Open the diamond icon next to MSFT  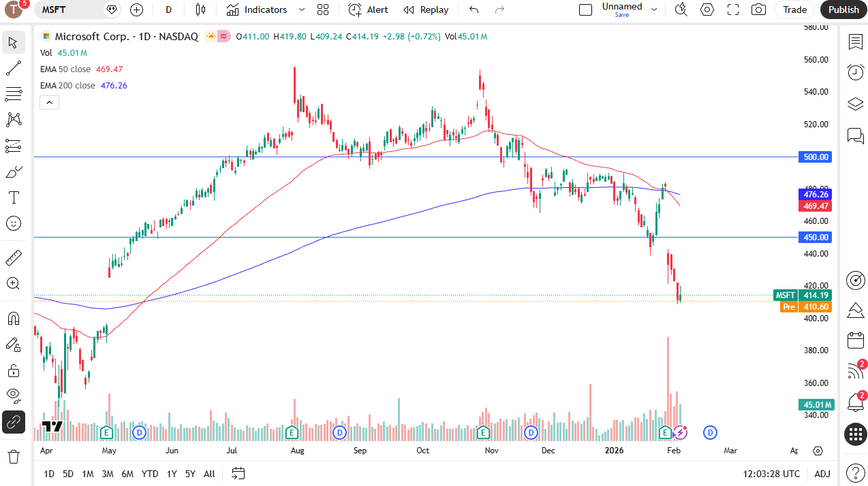point(112,10)
